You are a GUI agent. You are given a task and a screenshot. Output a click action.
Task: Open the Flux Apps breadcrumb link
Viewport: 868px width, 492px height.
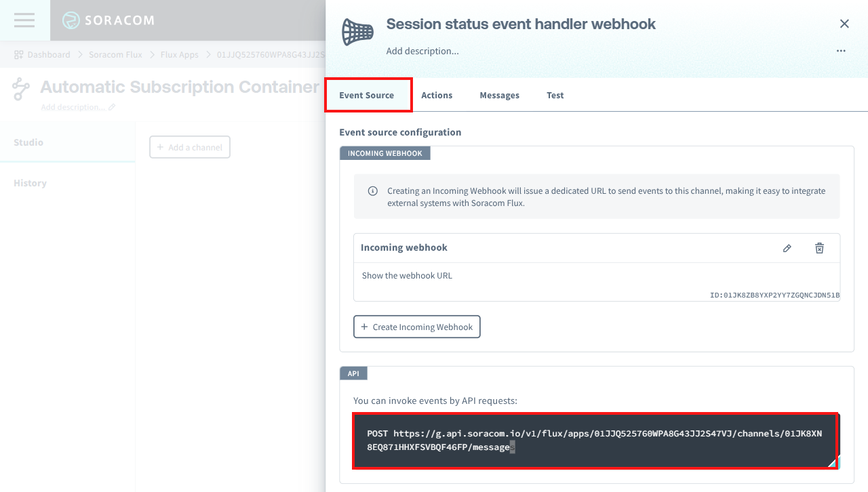[x=179, y=54]
